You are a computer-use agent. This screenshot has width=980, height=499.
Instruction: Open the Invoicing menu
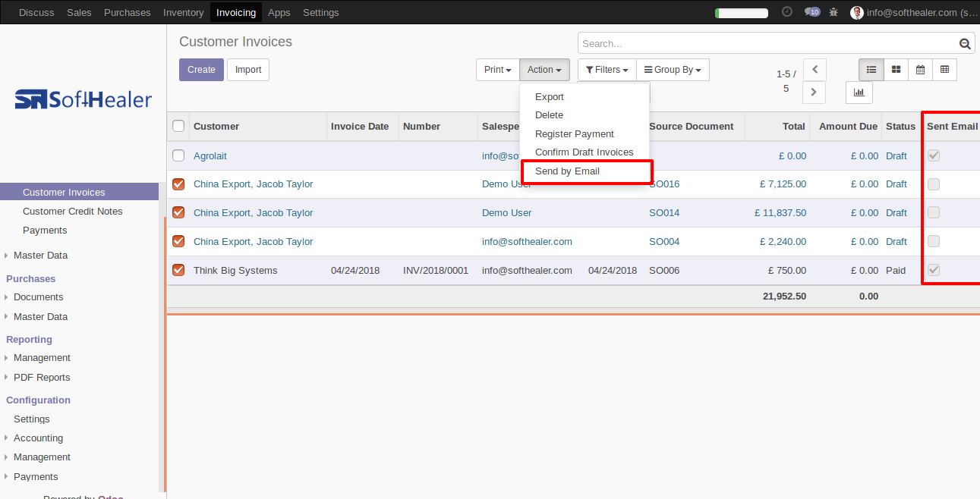click(236, 12)
